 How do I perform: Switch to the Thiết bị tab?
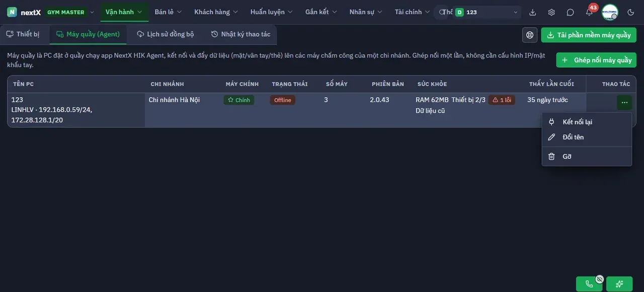23,34
